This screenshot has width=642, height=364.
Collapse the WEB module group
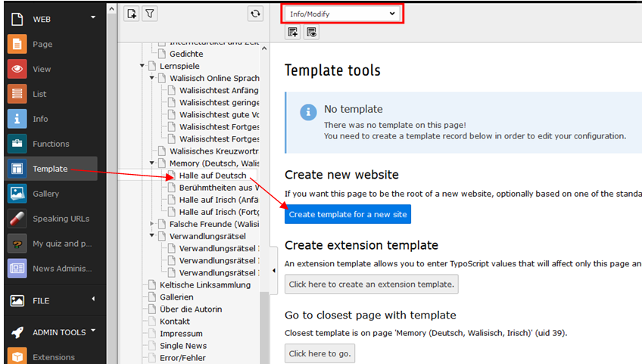92,17
